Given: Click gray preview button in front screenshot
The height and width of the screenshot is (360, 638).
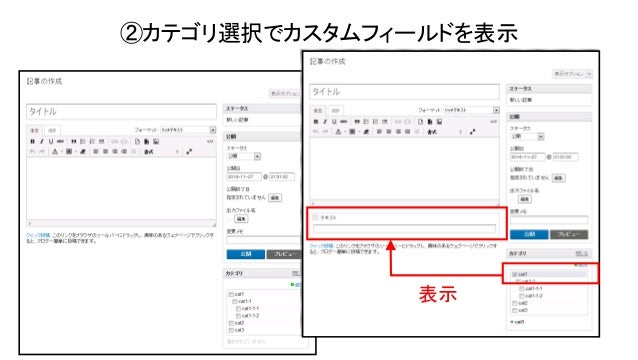Looking at the screenshot, I should tap(569, 234).
